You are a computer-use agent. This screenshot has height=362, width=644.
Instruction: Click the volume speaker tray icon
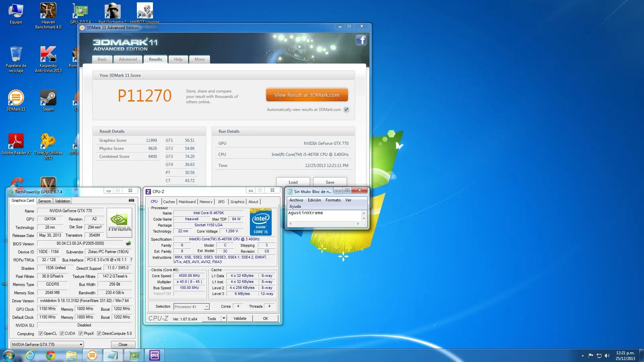[x=607, y=356]
